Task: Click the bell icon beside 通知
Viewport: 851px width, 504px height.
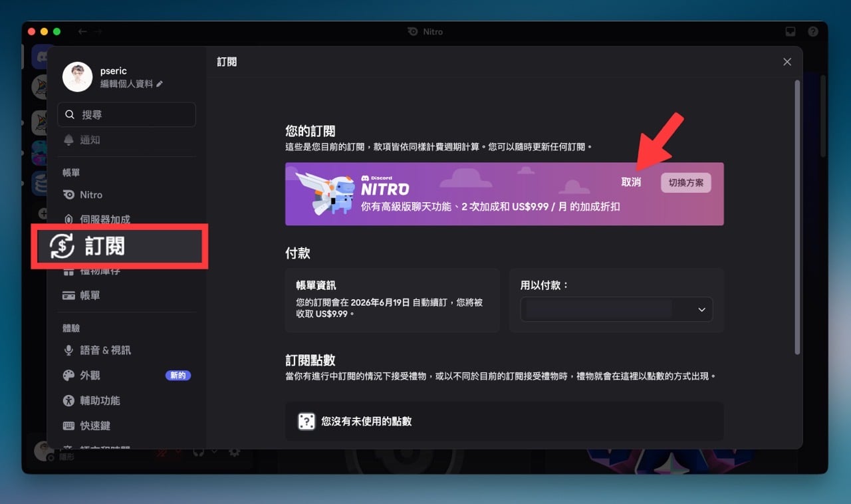Action: [69, 140]
